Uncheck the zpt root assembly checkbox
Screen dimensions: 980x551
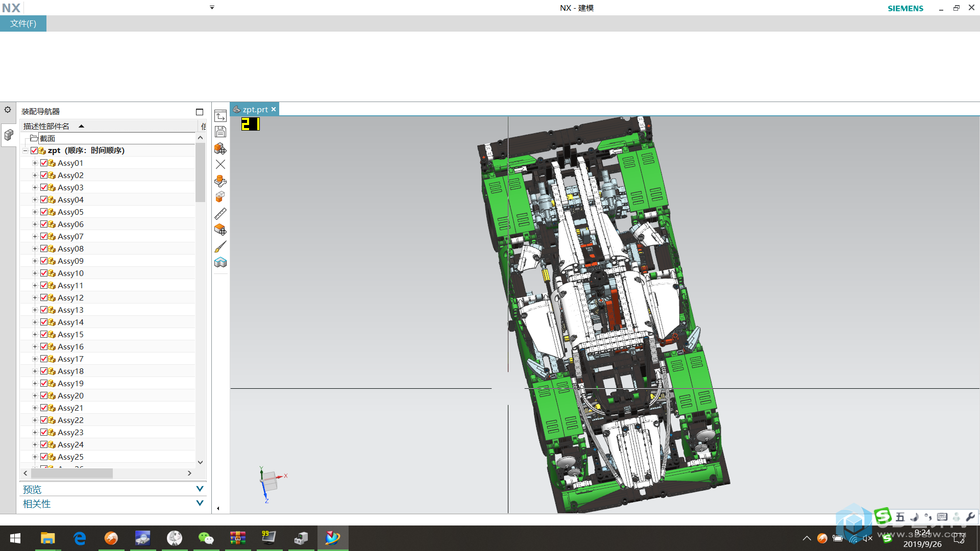pos(34,151)
